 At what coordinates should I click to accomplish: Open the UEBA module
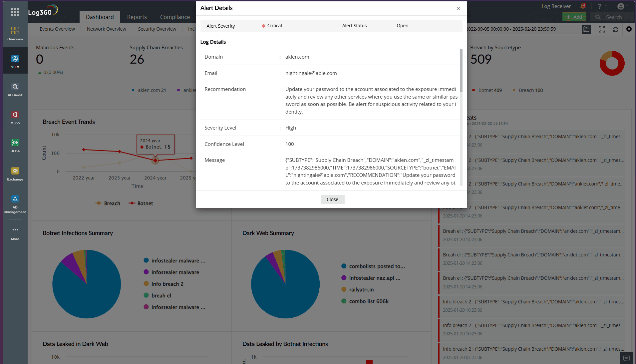[x=15, y=145]
